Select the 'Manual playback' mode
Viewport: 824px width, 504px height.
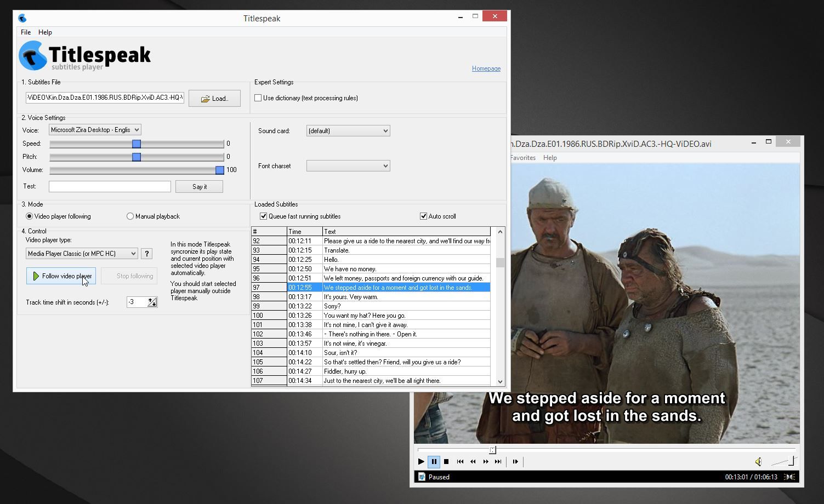(130, 216)
